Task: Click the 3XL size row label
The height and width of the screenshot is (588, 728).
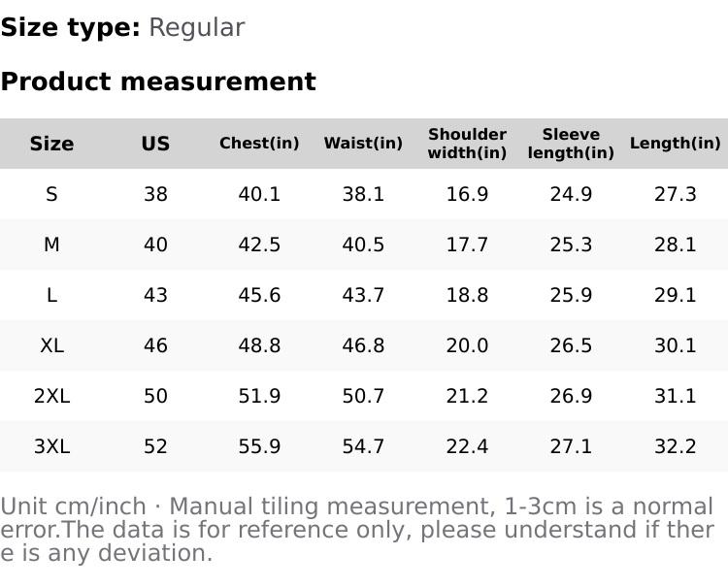Action: point(51,446)
